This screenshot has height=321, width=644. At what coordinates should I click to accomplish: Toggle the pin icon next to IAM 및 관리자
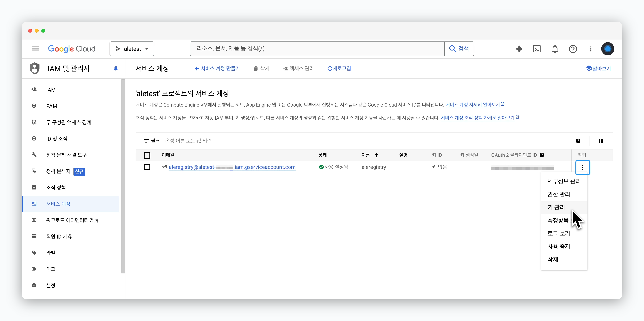point(115,69)
